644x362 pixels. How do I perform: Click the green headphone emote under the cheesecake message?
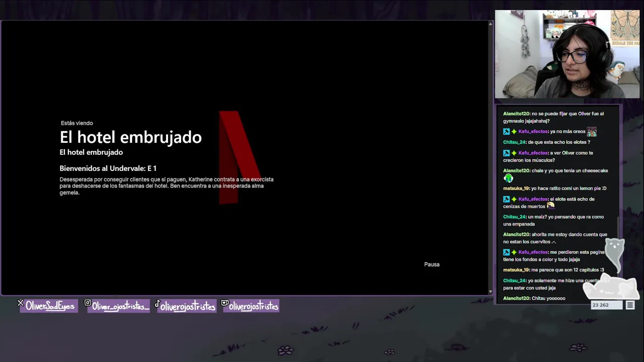point(508,178)
